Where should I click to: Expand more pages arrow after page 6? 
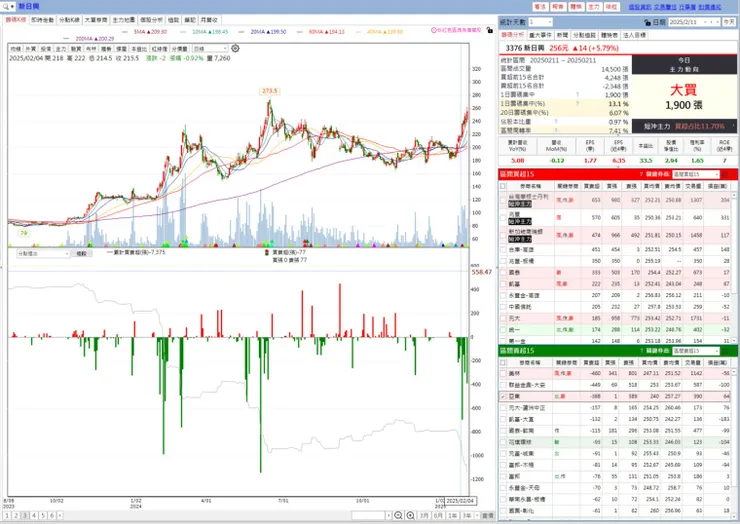pos(60,516)
